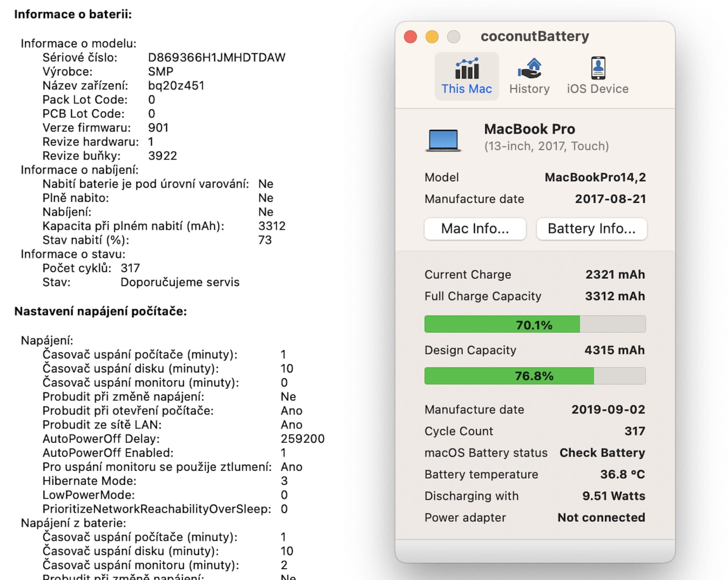This screenshot has width=728, height=580.
Task: Click the gray zoom window button
Action: [454, 36]
